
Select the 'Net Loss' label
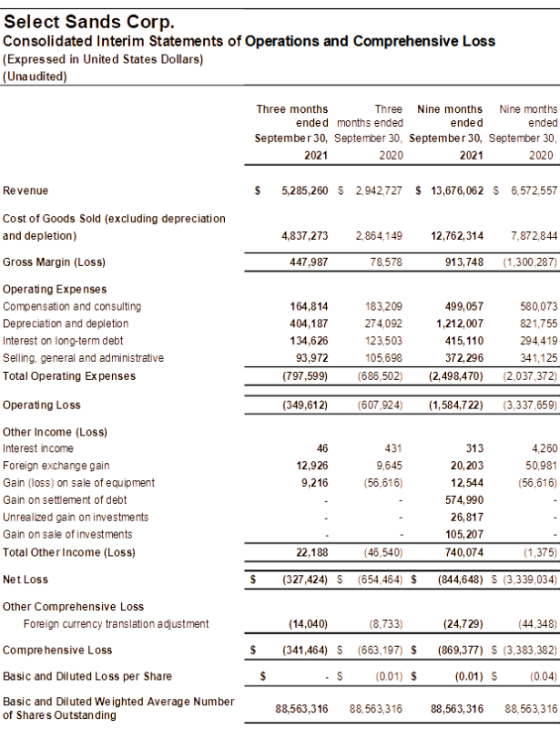pyautogui.click(x=25, y=580)
